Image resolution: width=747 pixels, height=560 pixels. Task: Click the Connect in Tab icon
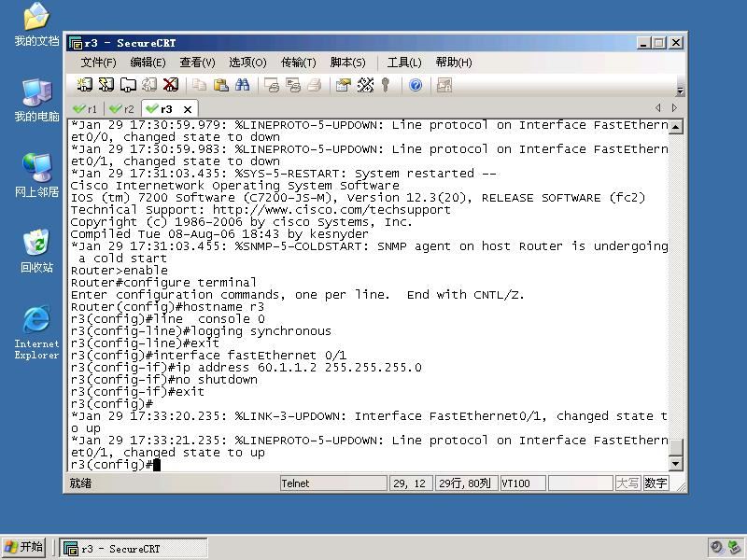(x=128, y=85)
